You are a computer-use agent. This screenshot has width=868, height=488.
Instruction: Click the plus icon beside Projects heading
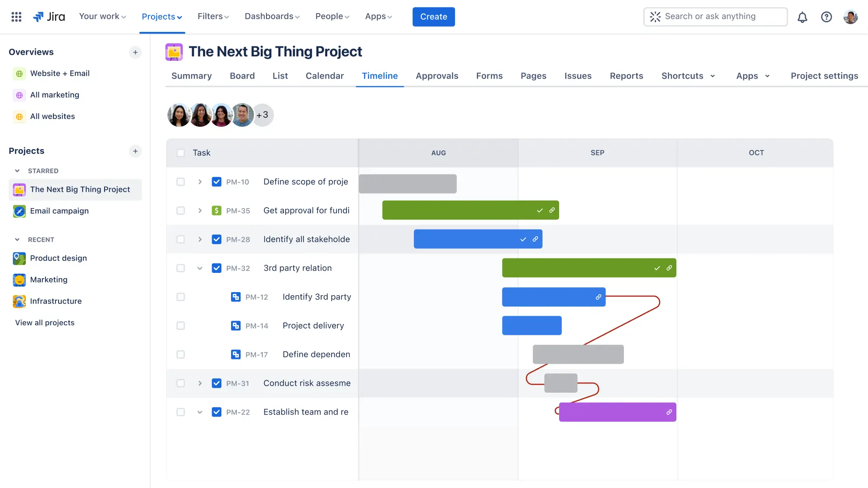tap(135, 151)
